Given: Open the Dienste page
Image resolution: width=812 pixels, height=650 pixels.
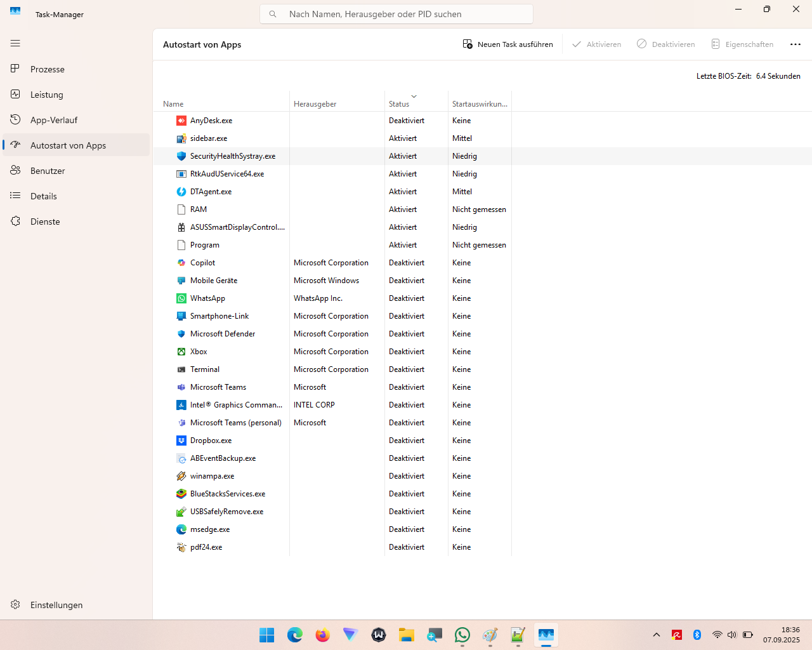Looking at the screenshot, I should [76, 222].
